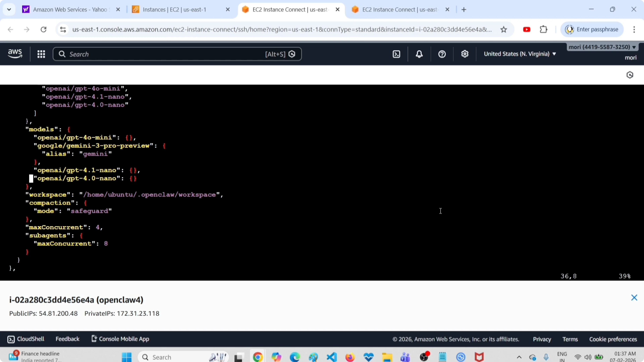The image size is (644, 362).
Task: Expand the mori account menu dropdown
Action: point(602,47)
